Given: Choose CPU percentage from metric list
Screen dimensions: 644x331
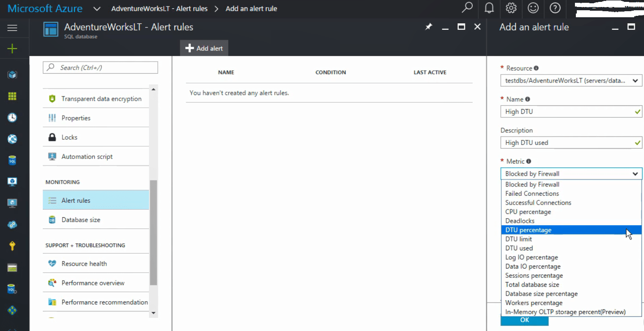Looking at the screenshot, I should point(571,212).
